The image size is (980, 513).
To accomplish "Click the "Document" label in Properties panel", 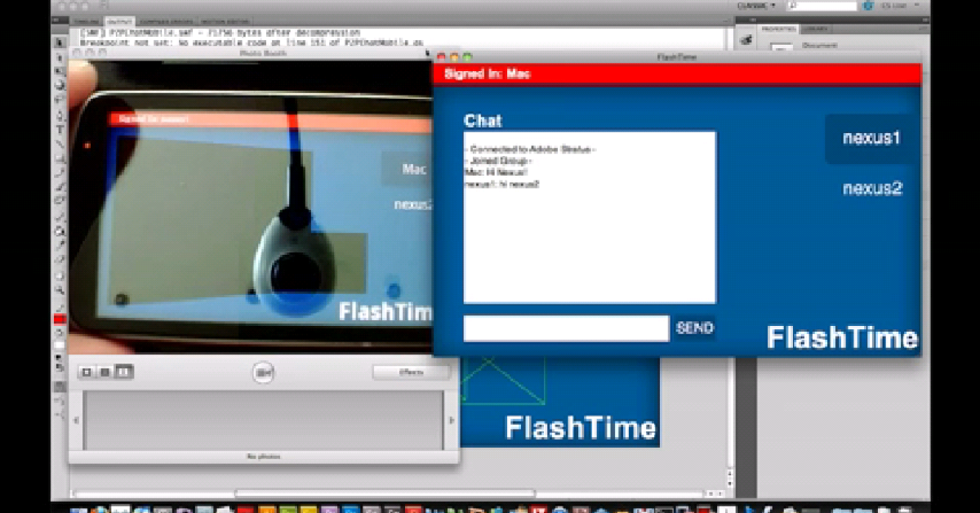I will click(820, 45).
